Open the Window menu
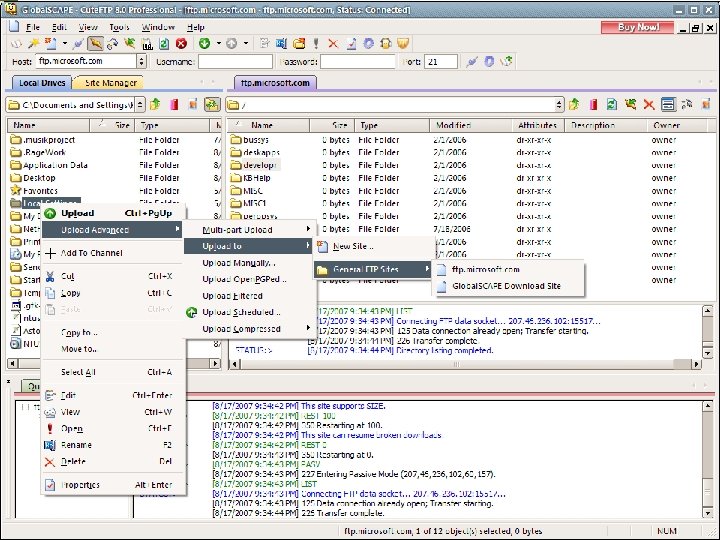The image size is (720, 540). pos(158,27)
